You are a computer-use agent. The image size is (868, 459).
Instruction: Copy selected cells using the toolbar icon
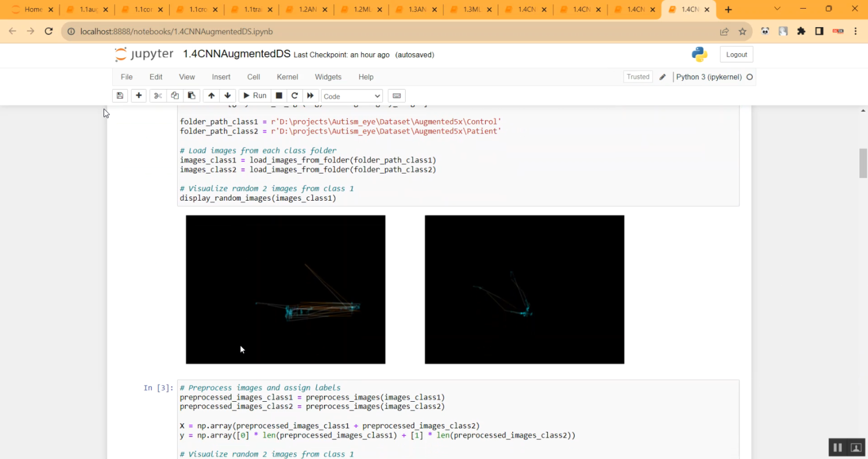point(175,96)
